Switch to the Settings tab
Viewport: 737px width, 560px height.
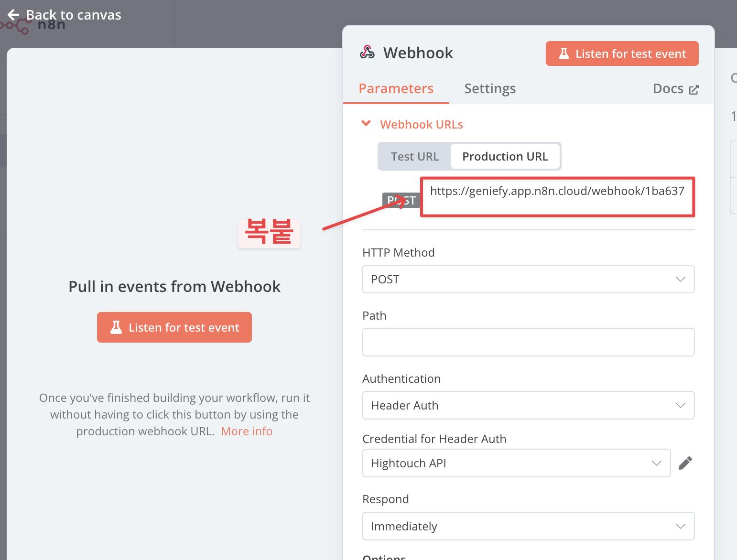tap(490, 88)
